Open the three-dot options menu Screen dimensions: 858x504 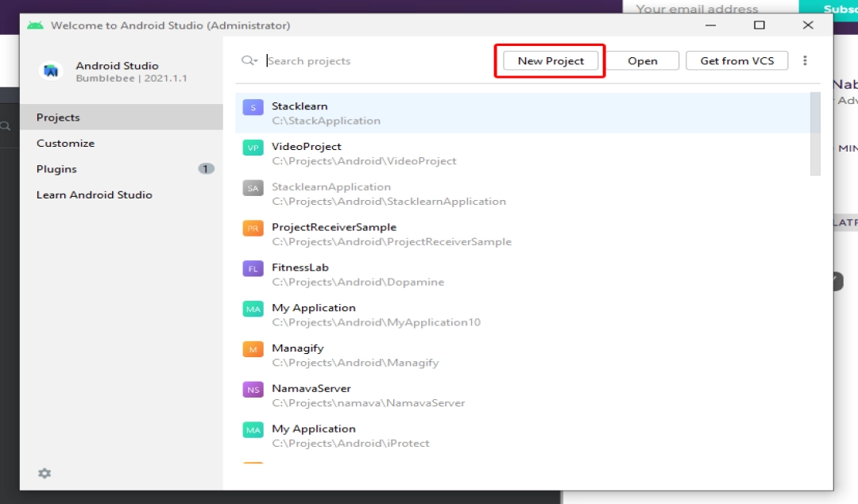coord(805,60)
